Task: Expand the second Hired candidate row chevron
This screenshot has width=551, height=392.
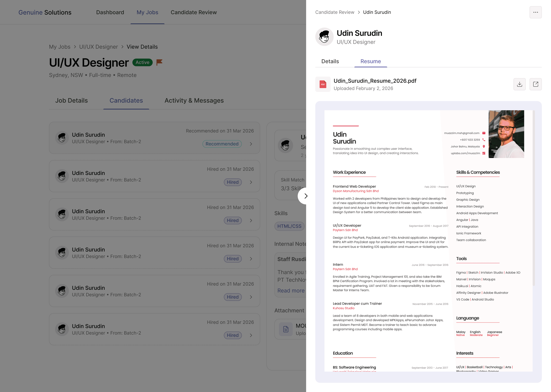Action: tap(251, 220)
